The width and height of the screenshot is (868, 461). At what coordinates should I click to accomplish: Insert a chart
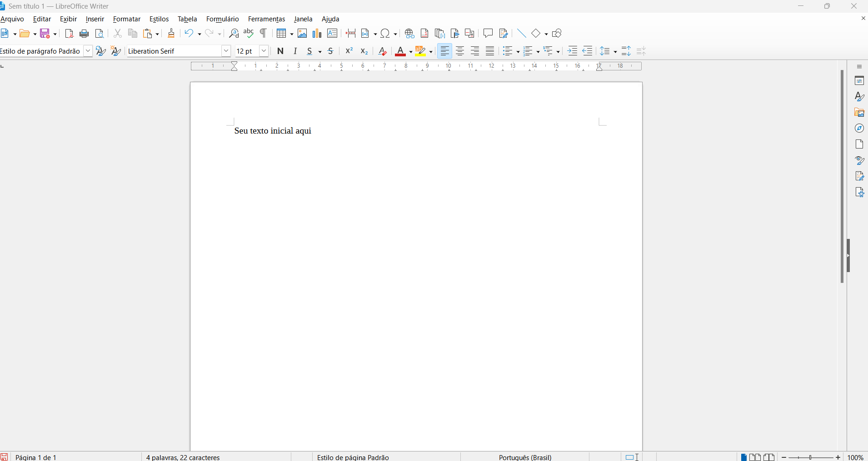(x=317, y=33)
